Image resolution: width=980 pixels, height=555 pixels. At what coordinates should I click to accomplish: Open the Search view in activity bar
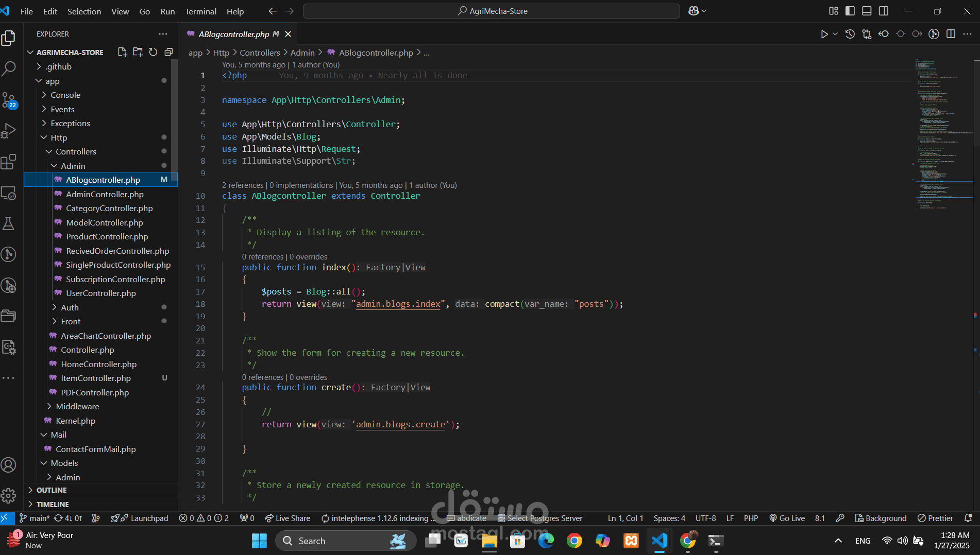tap(9, 68)
